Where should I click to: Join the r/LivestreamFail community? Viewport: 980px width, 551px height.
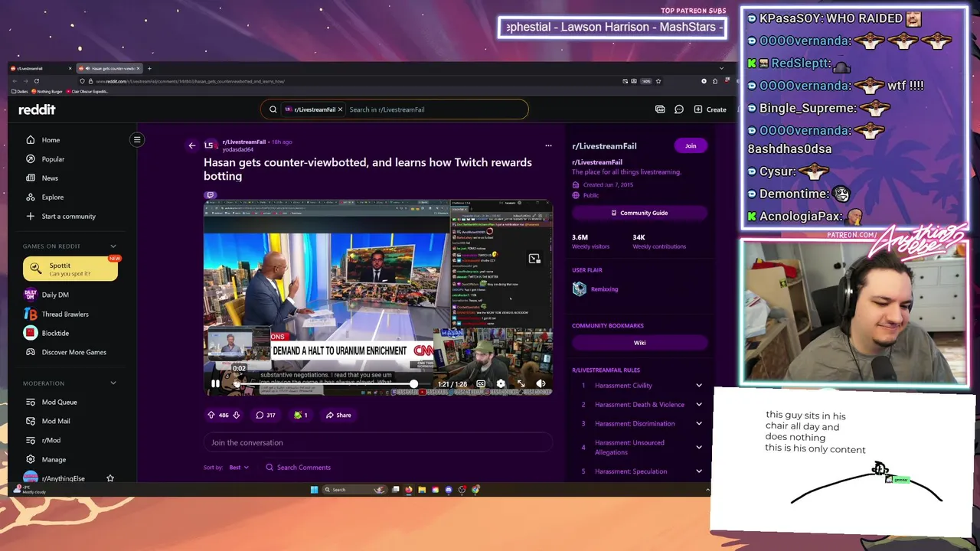(691, 145)
